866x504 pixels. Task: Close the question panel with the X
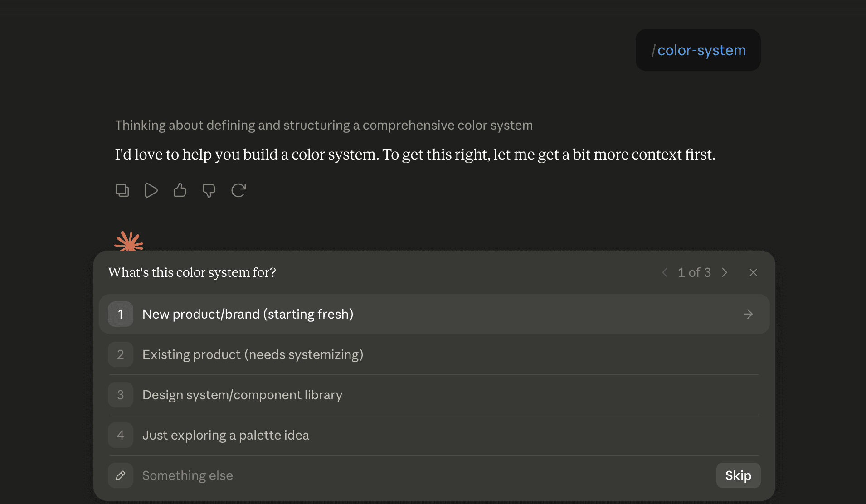coord(753,272)
